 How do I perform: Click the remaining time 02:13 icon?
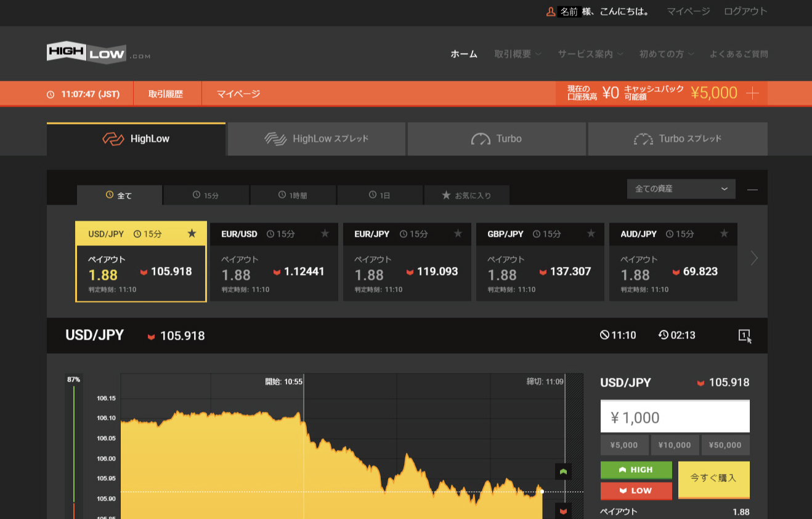click(663, 335)
